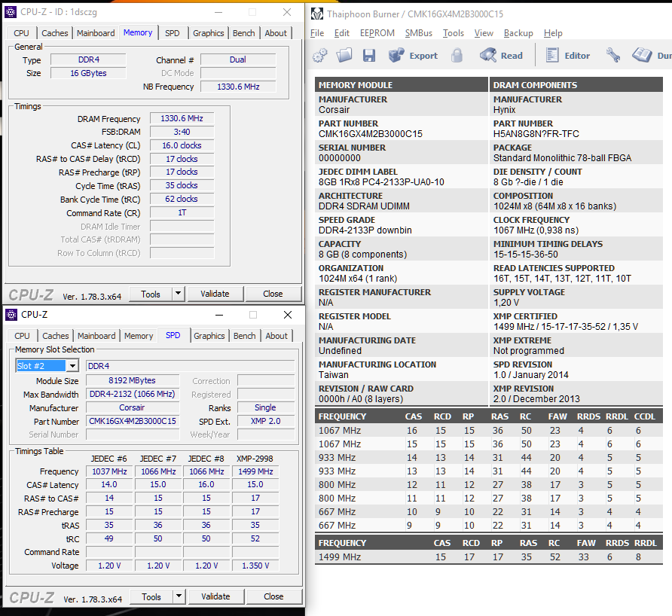This screenshot has height=616, width=672.
Task: Click the XMP Extreme value Not programmed
Action: coord(528,351)
